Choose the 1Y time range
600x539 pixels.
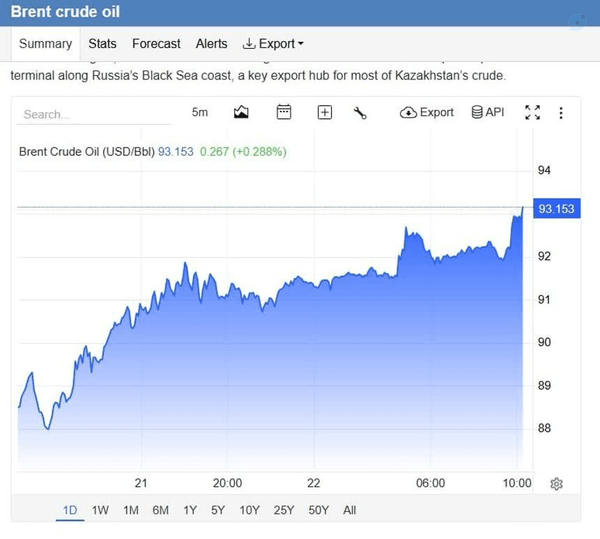190,510
